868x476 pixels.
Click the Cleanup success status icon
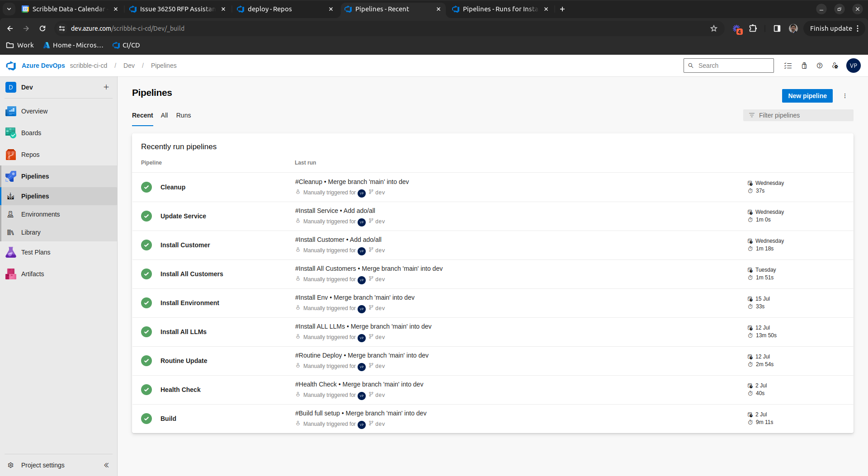(x=146, y=187)
